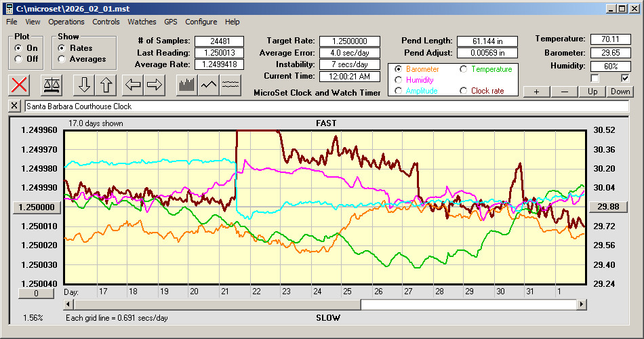The image size is (644, 339).
Task: Click the red X clear button
Action: (x=20, y=85)
